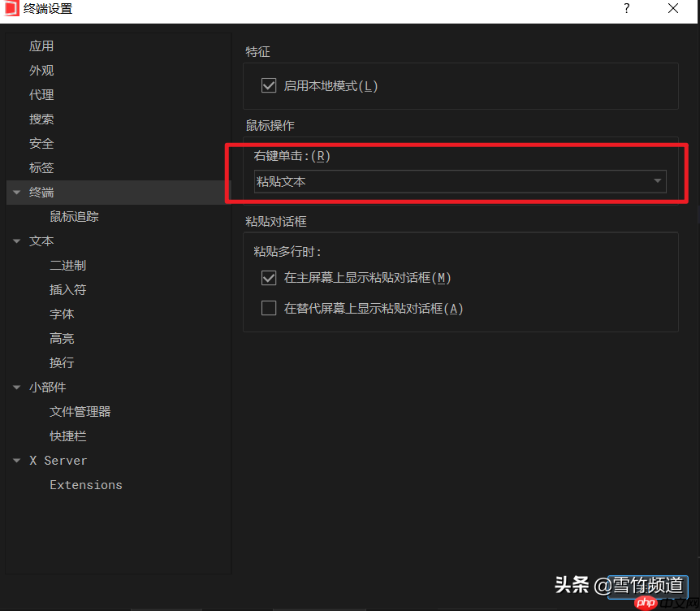
Task: Close the 终端设置 dialog
Action: pos(673,8)
